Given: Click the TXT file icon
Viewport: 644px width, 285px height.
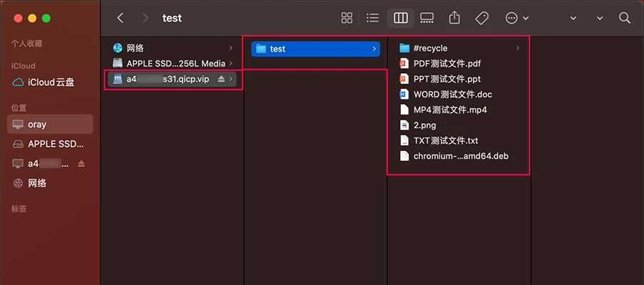Looking at the screenshot, I should coord(404,140).
